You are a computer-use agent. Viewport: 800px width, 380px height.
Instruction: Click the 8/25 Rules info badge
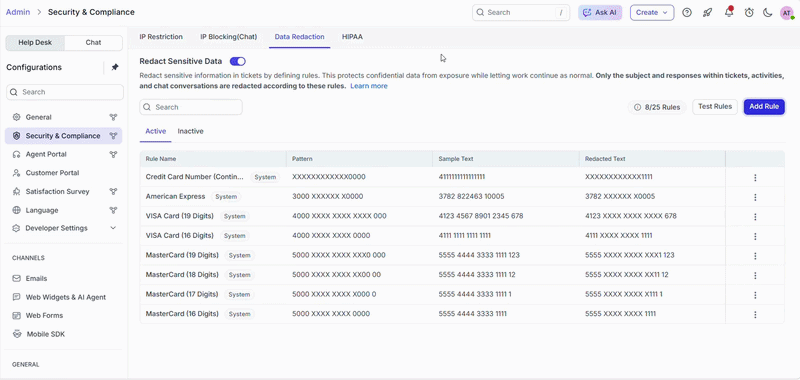(657, 108)
